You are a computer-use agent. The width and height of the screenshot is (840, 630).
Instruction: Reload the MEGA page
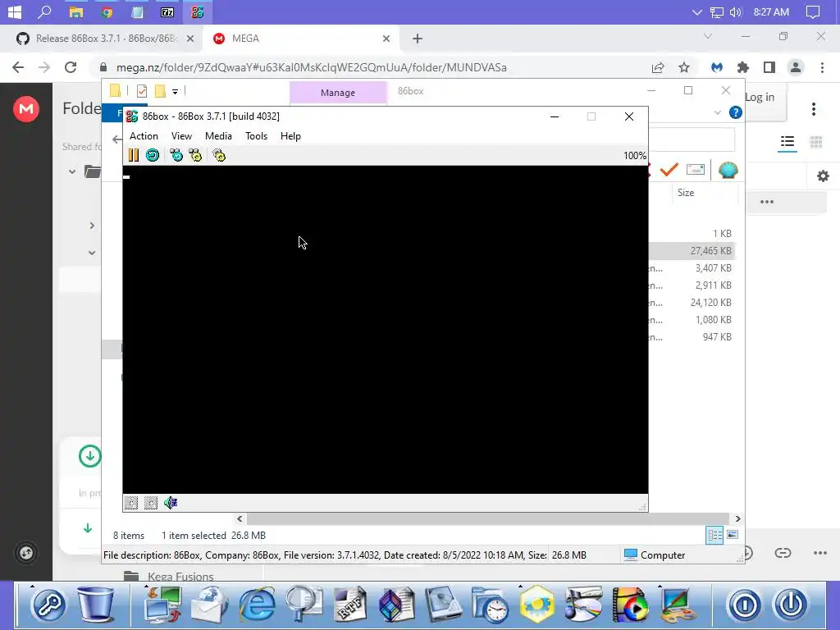[71, 67]
